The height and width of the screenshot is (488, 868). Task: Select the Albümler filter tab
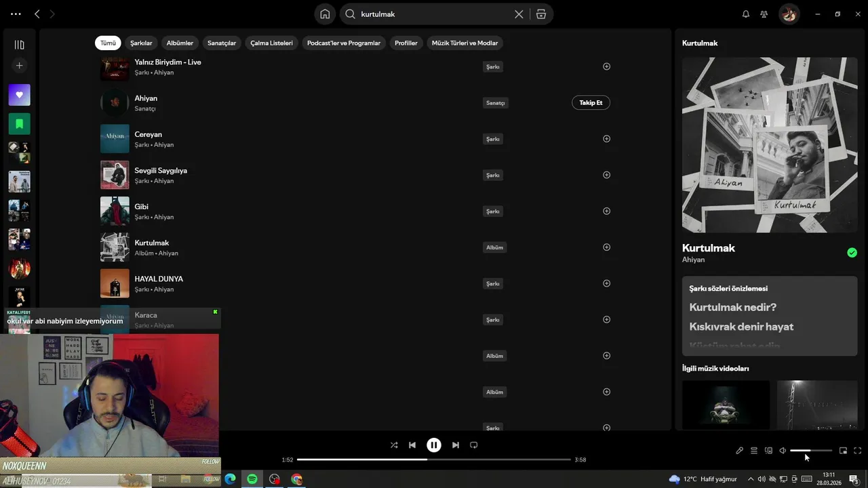tap(180, 43)
